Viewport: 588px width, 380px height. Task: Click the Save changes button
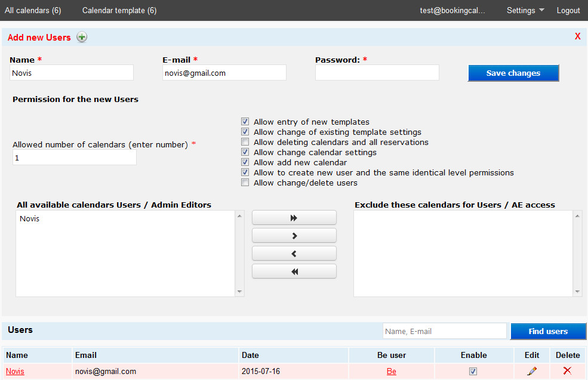513,73
